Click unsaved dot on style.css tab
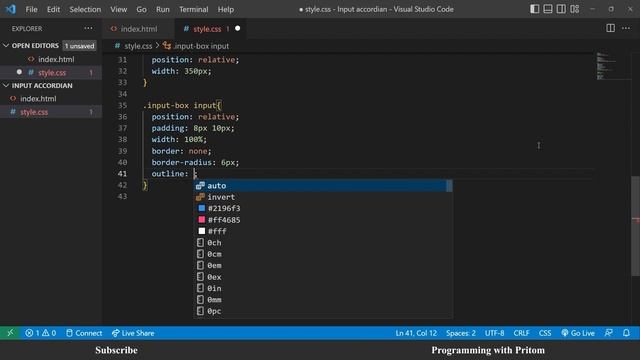Screen dimensions: 640x360 pos(238,29)
